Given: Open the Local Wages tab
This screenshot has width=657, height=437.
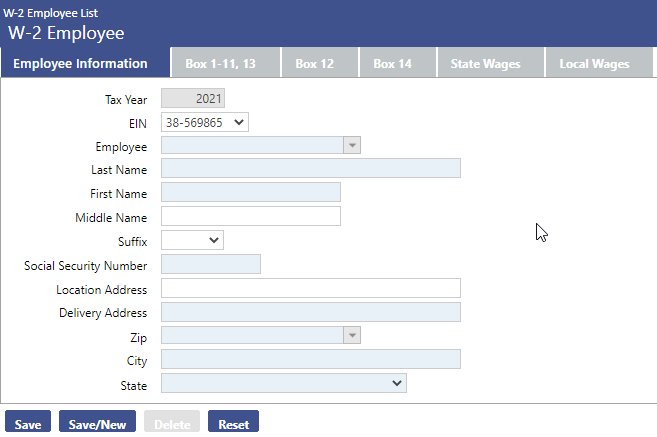Looking at the screenshot, I should coord(594,64).
